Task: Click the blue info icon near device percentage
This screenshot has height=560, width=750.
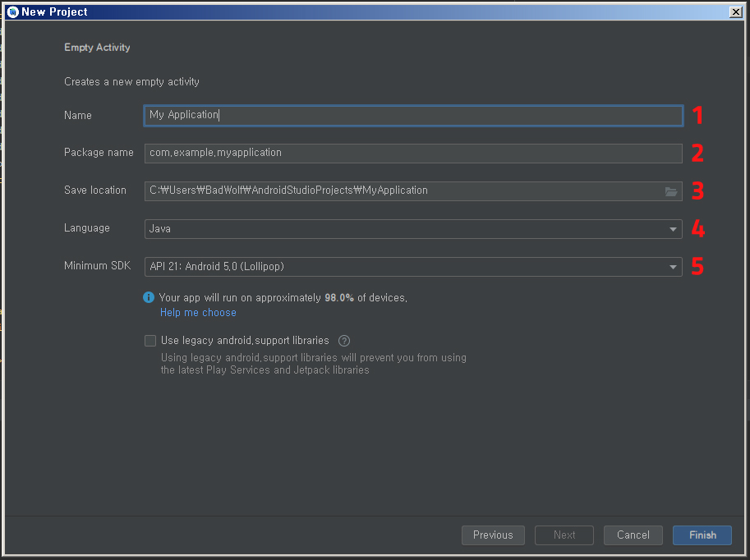Action: pos(149,297)
